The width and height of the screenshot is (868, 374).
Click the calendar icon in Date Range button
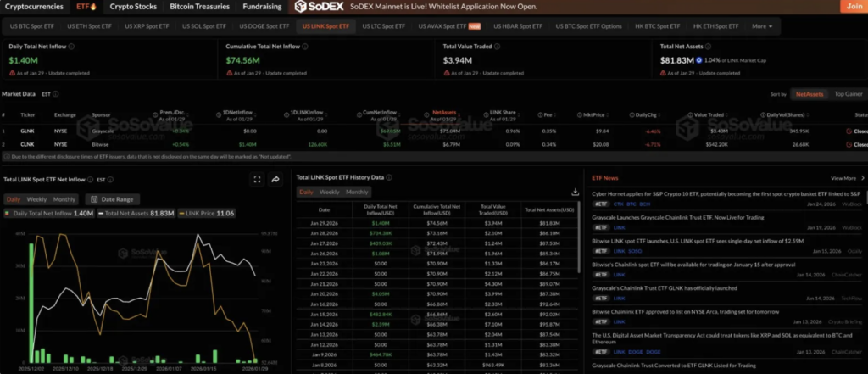point(95,199)
